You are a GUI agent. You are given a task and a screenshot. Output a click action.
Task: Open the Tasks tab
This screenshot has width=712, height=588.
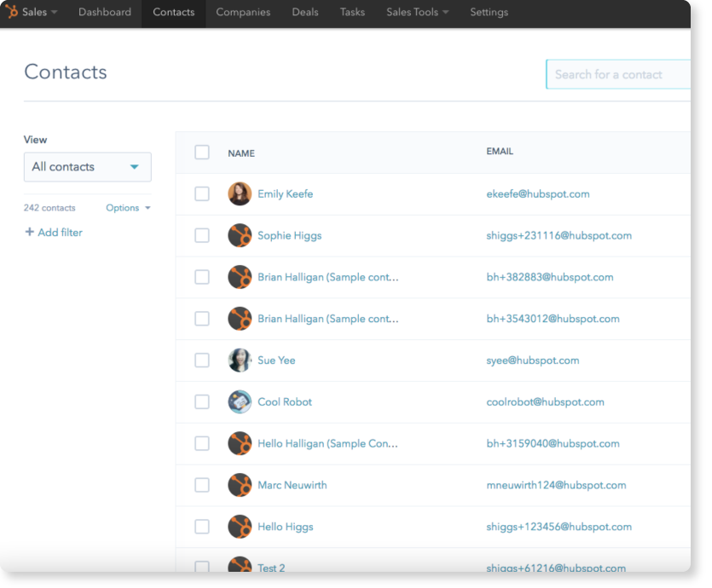352,12
